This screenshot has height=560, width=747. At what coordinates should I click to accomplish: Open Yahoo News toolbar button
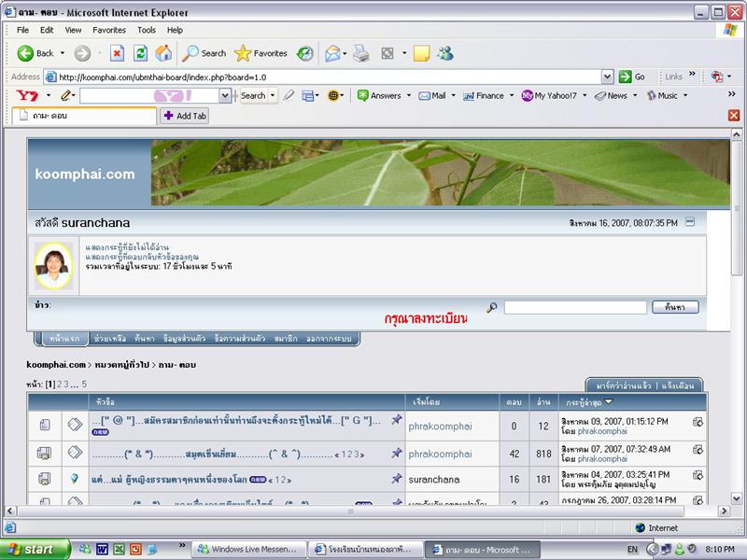point(611,96)
